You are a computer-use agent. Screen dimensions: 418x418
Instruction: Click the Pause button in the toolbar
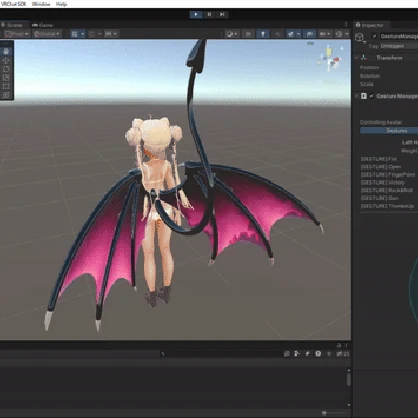209,14
